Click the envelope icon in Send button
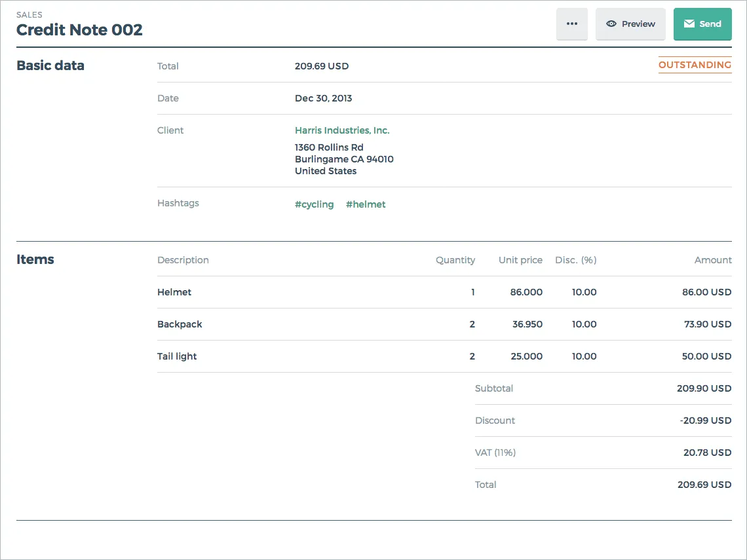The image size is (747, 560). pyautogui.click(x=690, y=24)
